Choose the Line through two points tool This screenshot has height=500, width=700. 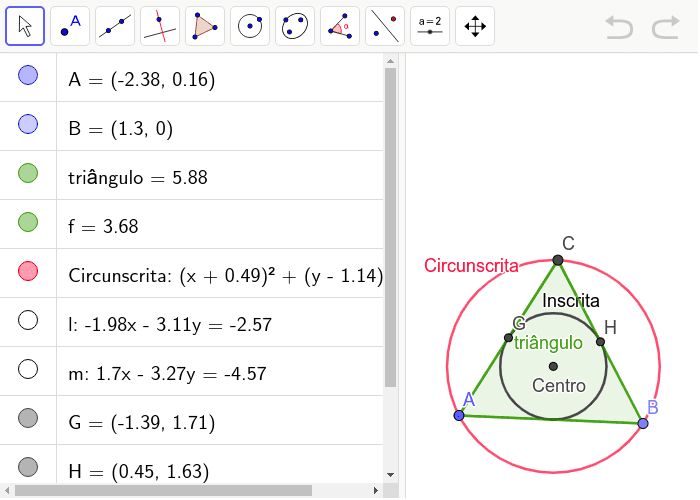click(x=115, y=26)
